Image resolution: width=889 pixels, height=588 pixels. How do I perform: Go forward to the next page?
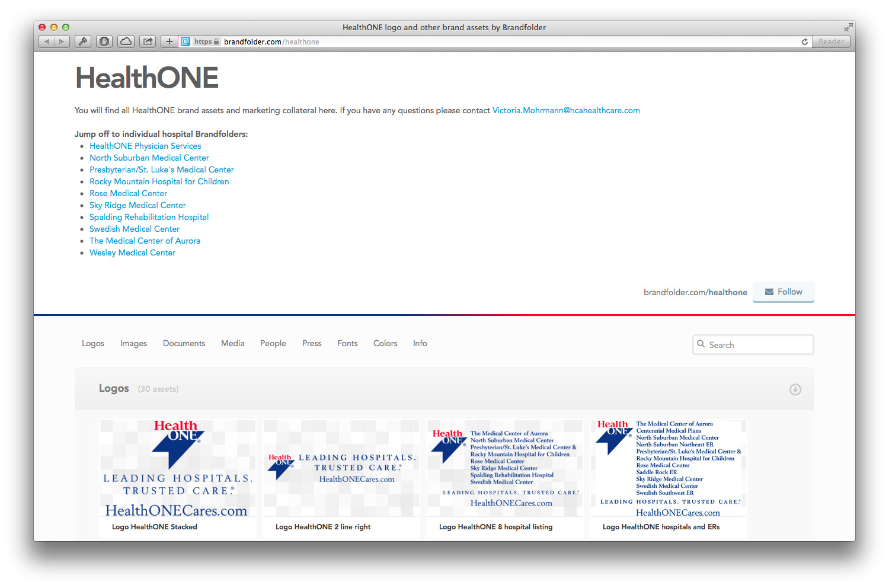tap(62, 41)
